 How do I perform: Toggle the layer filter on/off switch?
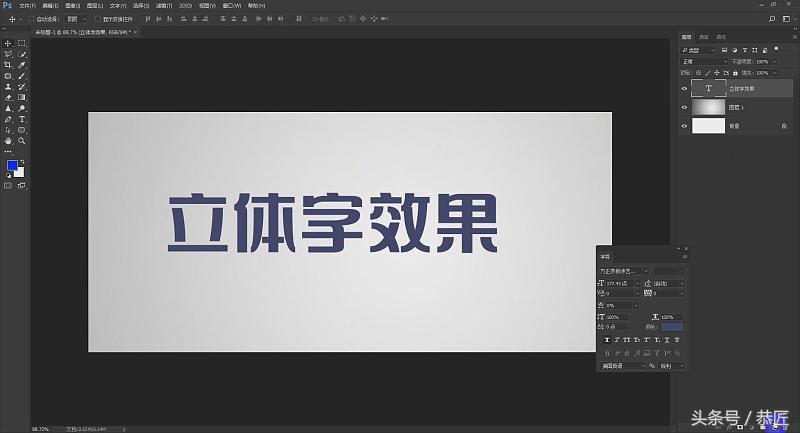click(x=777, y=49)
